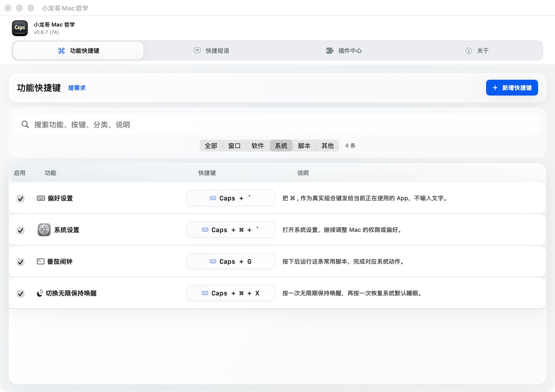Image resolution: width=555 pixels, height=392 pixels.
Task: Click the moon sleep icon next to 切换无限保持唤醒
Action: coord(40,293)
